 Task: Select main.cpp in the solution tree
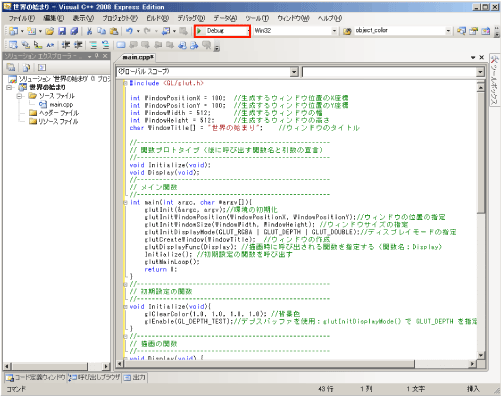56,105
